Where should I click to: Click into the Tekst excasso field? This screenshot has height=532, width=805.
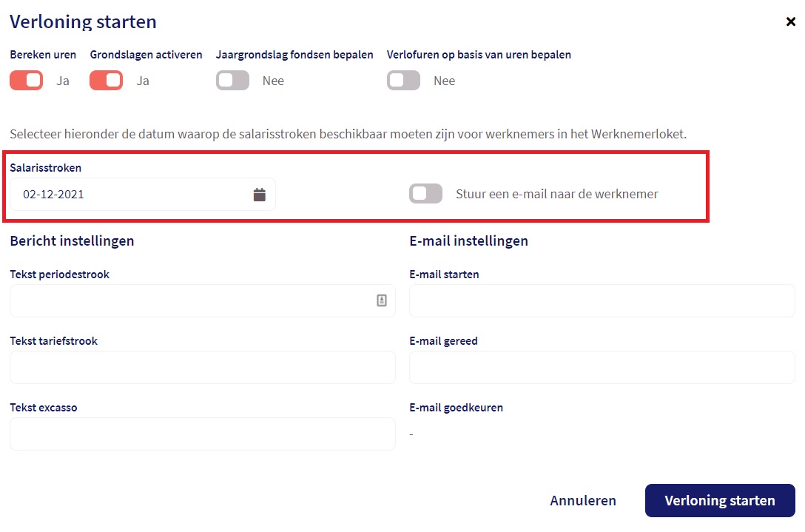202,434
